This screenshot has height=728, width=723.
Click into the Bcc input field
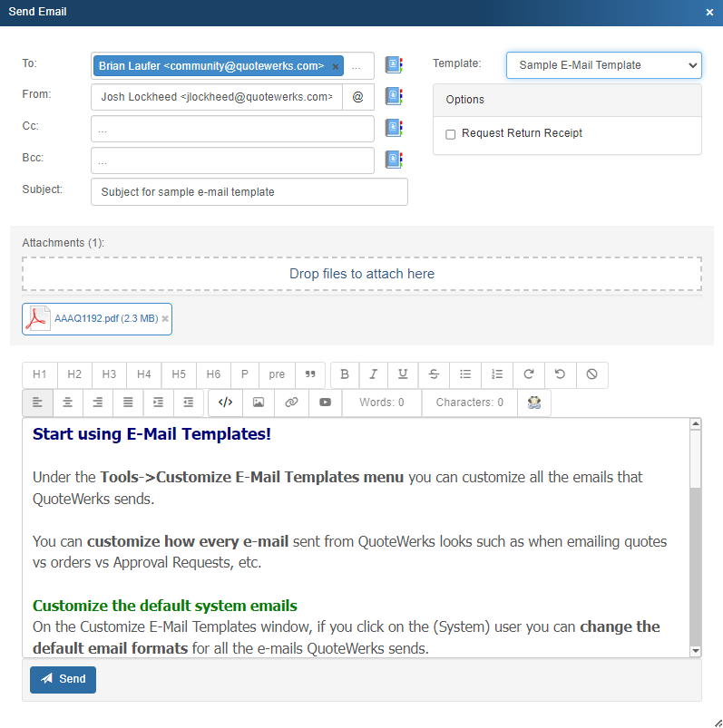point(232,160)
